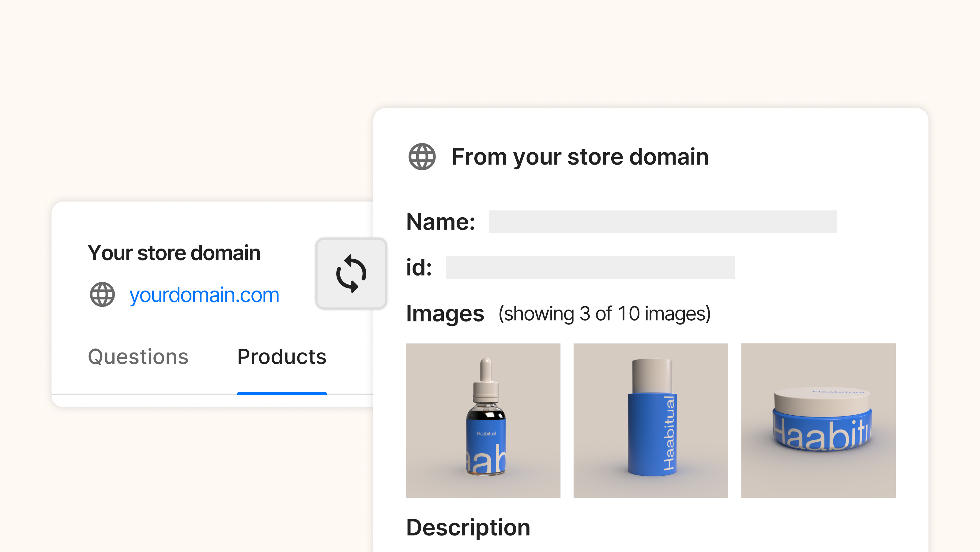Switch to the Questions tab

[x=138, y=357]
